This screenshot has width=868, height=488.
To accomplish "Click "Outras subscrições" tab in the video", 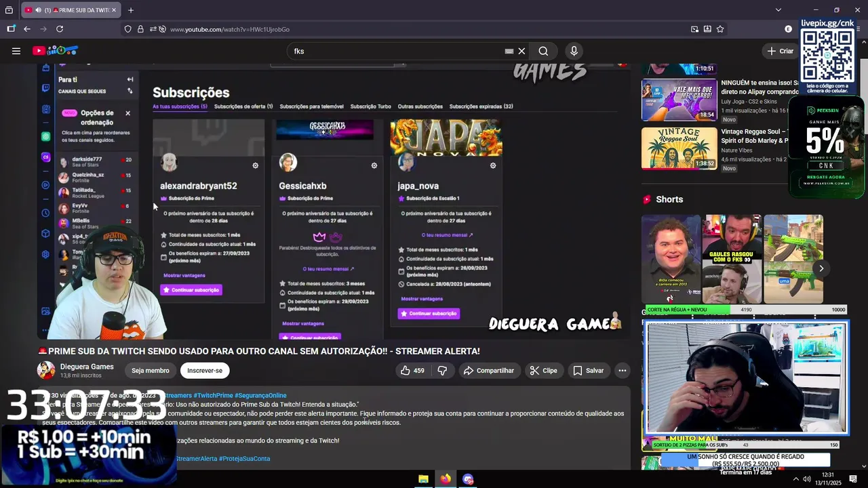I will [x=420, y=106].
